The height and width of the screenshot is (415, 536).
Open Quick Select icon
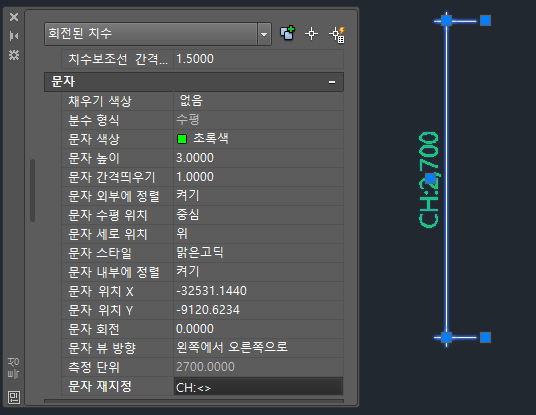337,35
